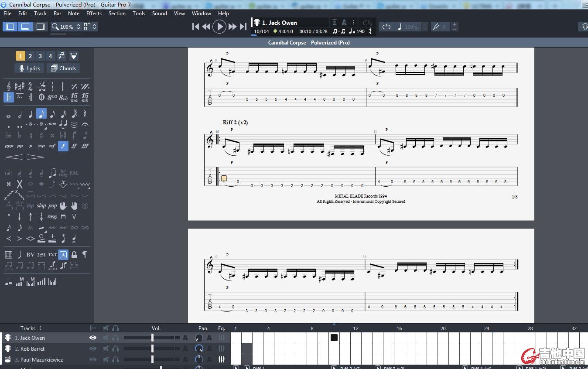
Task: Open the Effects menu
Action: coord(94,14)
